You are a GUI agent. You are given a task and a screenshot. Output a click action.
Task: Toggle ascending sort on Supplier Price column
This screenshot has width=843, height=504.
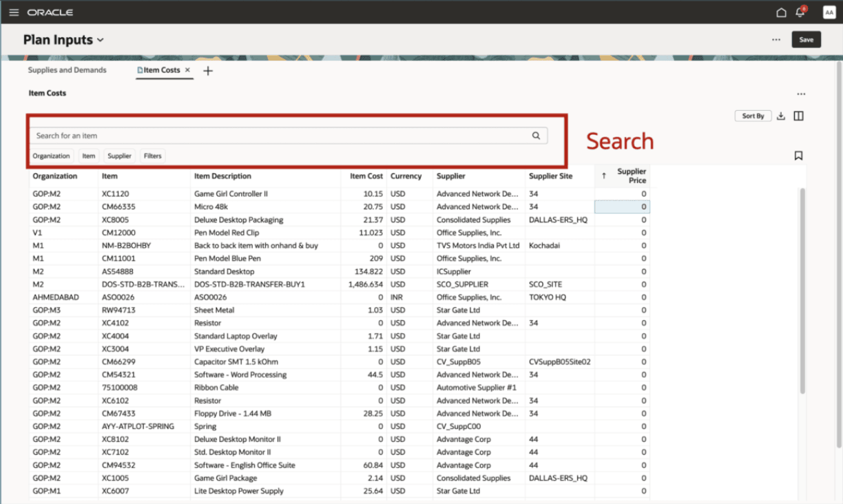point(605,174)
